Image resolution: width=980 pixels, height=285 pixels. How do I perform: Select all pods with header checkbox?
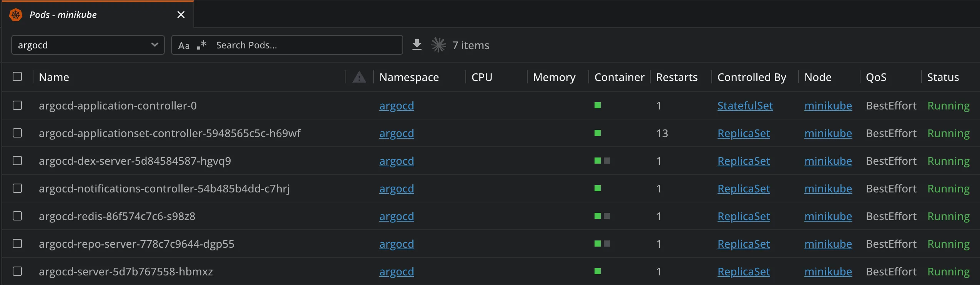17,76
